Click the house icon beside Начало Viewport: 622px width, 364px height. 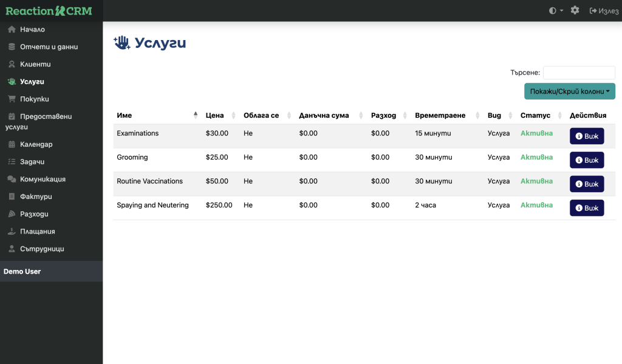point(12,29)
